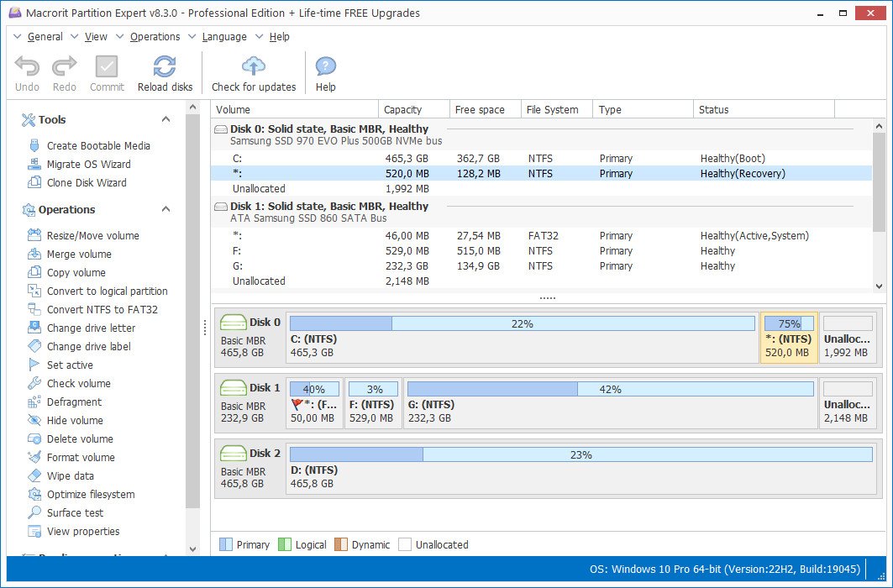This screenshot has height=588, width=893.
Task: Collapse the Disk 0 group header
Action: [x=220, y=129]
